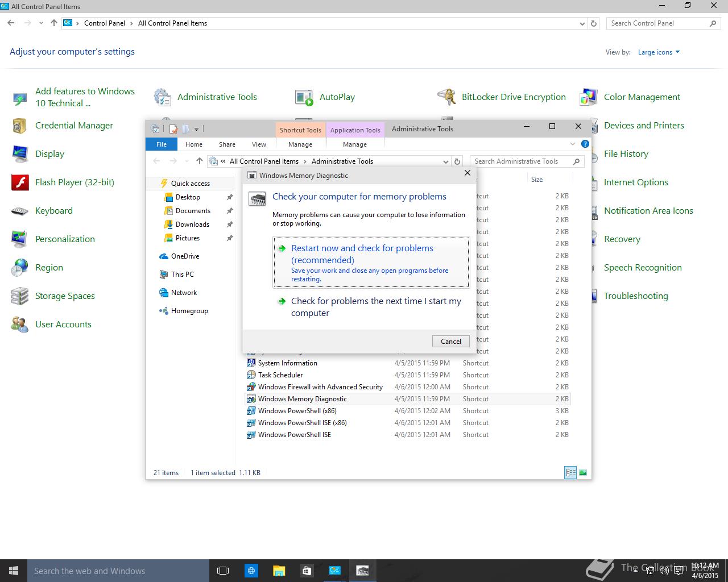This screenshot has width=728, height=582.
Task: Open Customize Quick Access Toolbar dropdown
Action: coord(196,129)
